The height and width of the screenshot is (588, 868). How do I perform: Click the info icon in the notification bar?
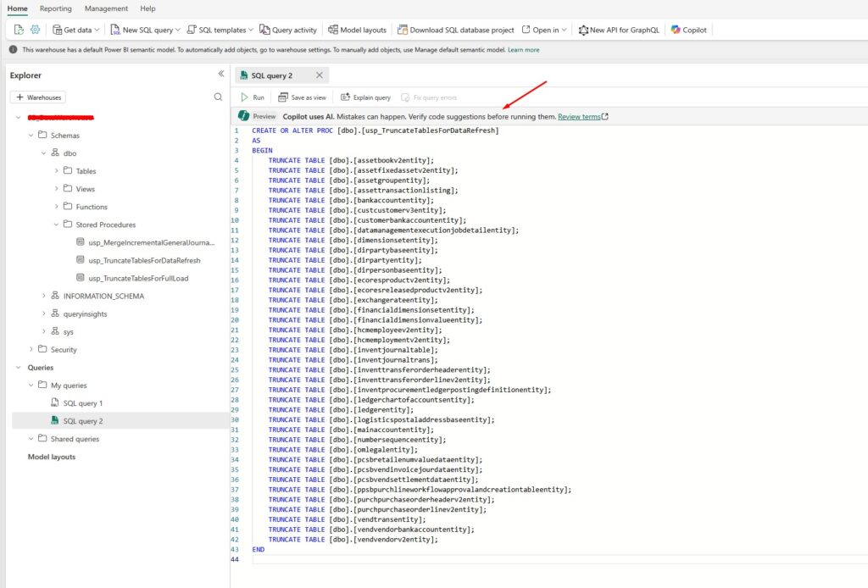click(14, 50)
